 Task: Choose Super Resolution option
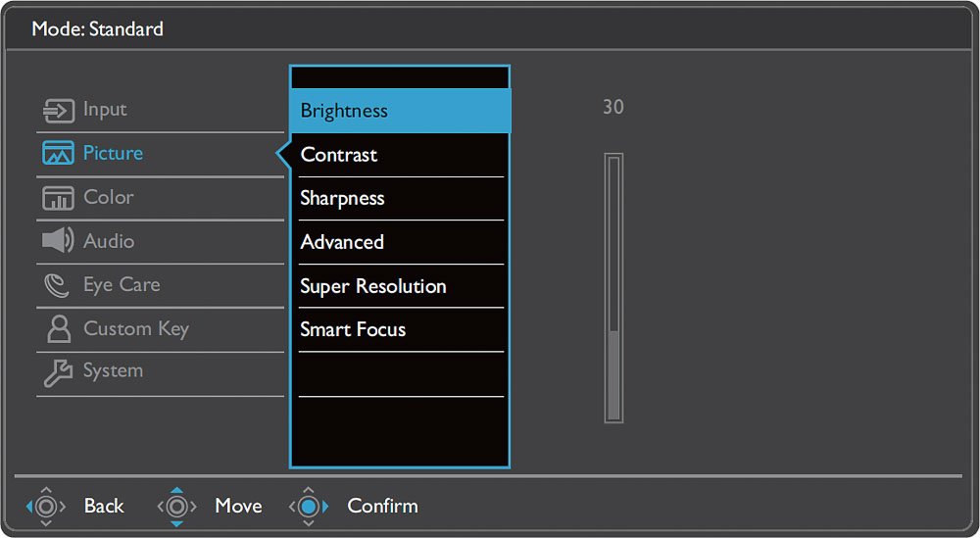pos(400,286)
